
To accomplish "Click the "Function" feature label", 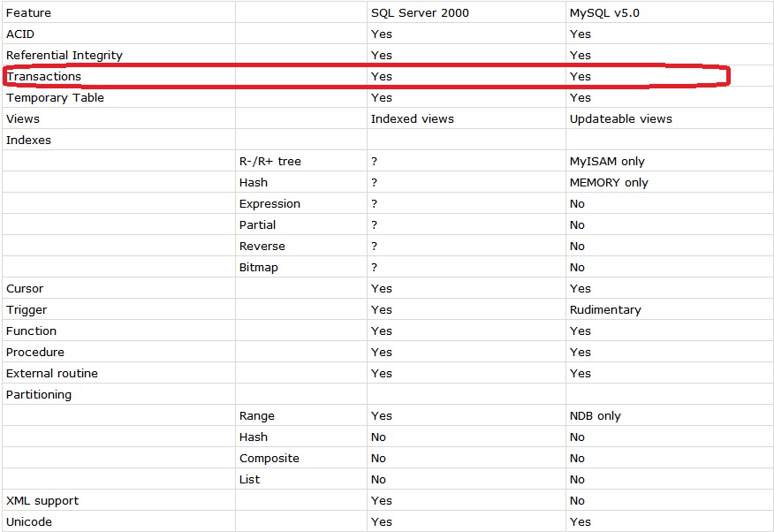I will 31,331.
